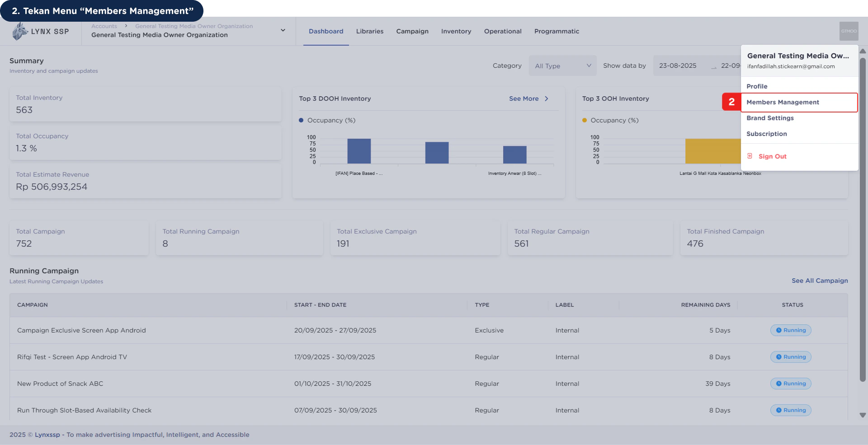
Task: Toggle the Running badge on Rifqi Test campaign row
Action: pyautogui.click(x=790, y=357)
